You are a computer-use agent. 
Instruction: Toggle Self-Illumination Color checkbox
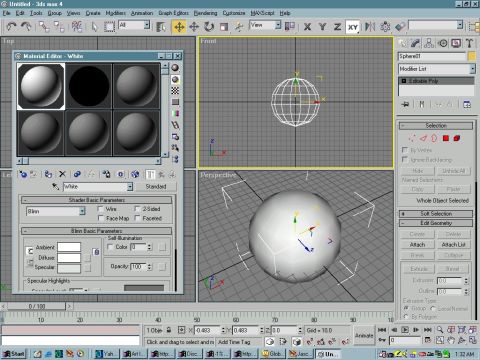click(110, 247)
